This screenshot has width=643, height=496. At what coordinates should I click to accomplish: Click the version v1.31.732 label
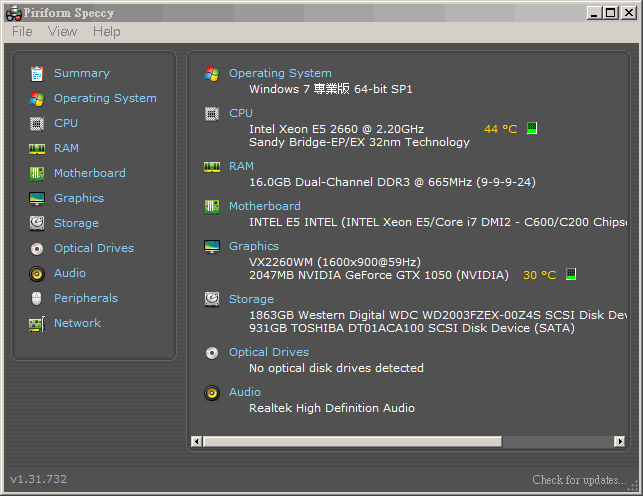click(39, 479)
